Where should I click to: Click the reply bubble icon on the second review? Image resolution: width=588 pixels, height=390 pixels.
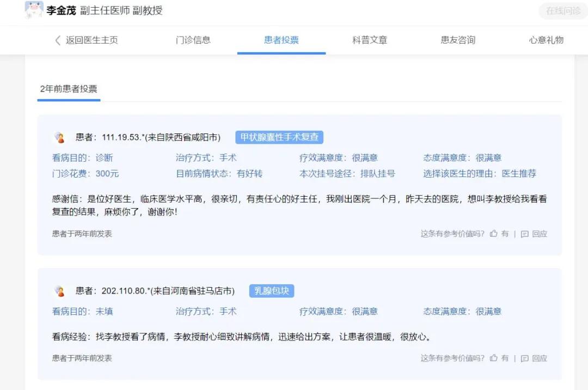coord(524,358)
